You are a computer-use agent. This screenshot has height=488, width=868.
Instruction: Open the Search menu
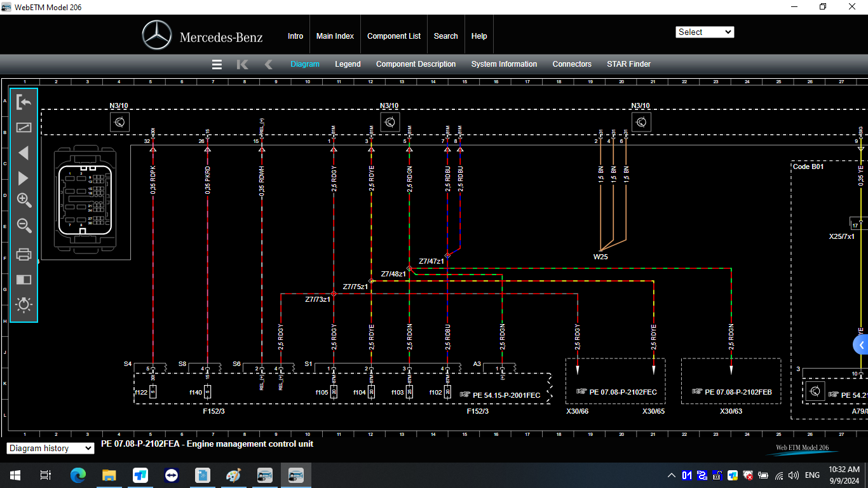pos(445,36)
